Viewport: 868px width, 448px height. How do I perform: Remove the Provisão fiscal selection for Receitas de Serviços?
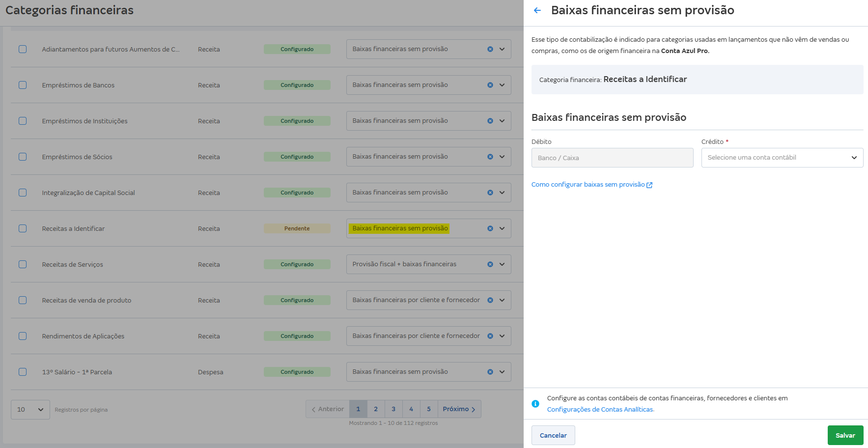pos(490,264)
